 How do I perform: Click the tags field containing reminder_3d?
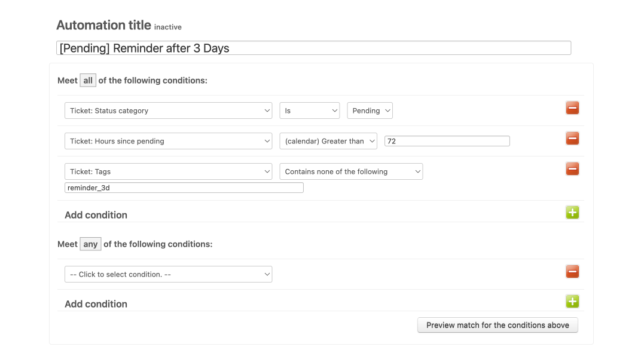[x=184, y=188]
